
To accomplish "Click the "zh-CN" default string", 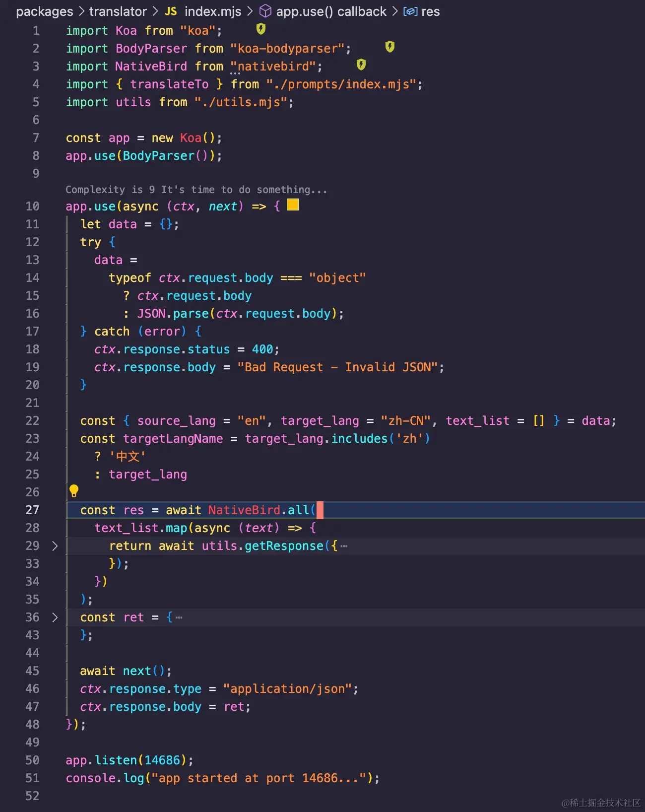I will [x=406, y=421].
